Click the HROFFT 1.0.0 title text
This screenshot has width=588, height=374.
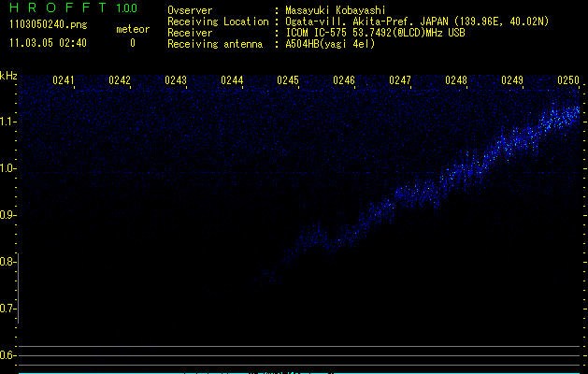tap(74, 7)
